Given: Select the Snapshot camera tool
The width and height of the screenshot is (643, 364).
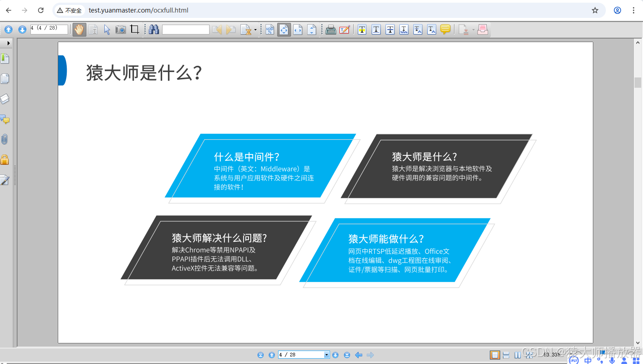Looking at the screenshot, I should [121, 30].
